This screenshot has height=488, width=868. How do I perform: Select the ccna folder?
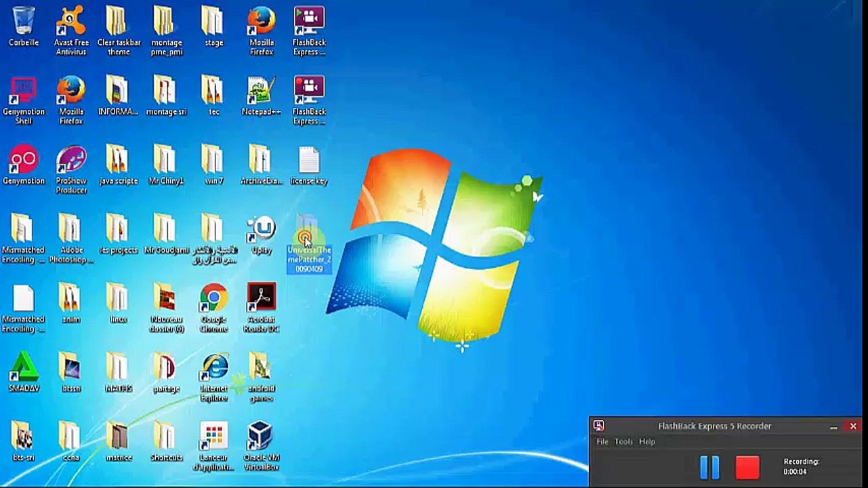[x=71, y=441]
